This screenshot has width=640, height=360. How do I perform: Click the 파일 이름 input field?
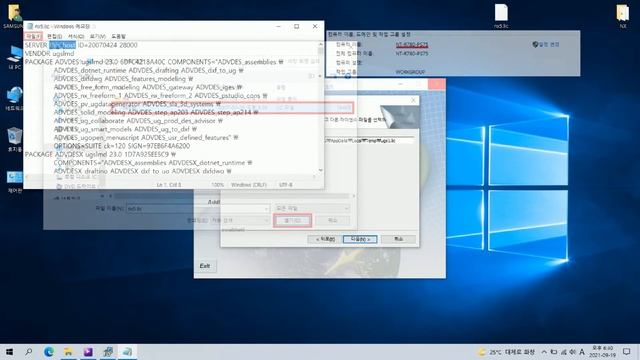click(198, 209)
